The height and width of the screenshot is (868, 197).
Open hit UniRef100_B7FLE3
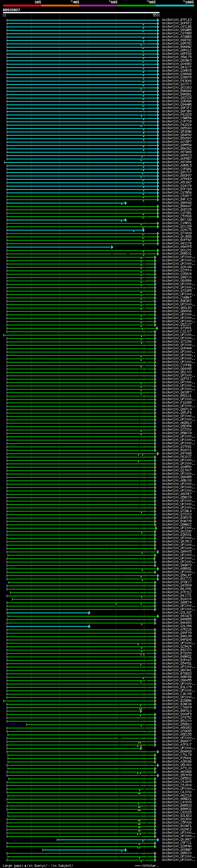[177, 20]
